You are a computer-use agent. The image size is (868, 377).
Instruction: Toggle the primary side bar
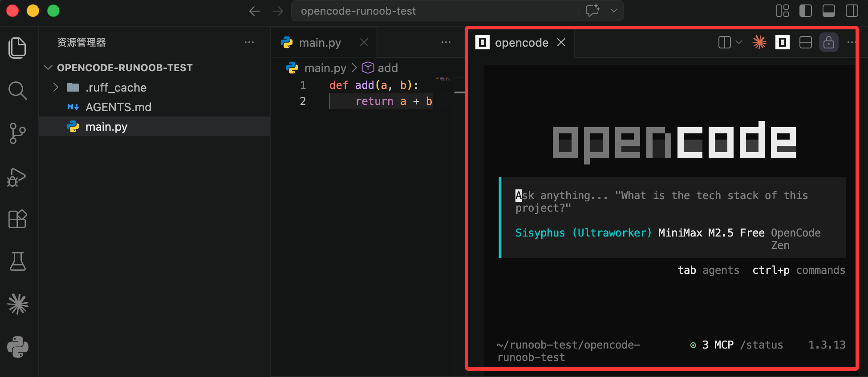806,11
